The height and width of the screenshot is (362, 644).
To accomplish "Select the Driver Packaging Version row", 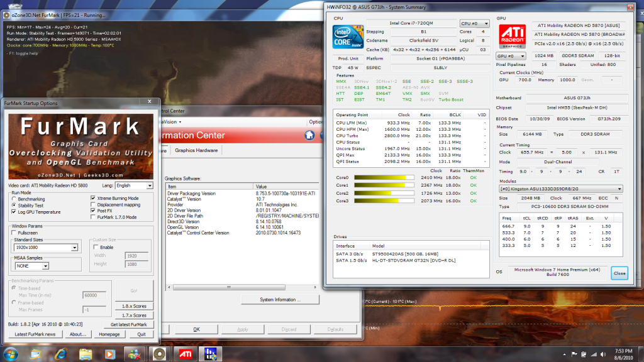I will pyautogui.click(x=242, y=194).
